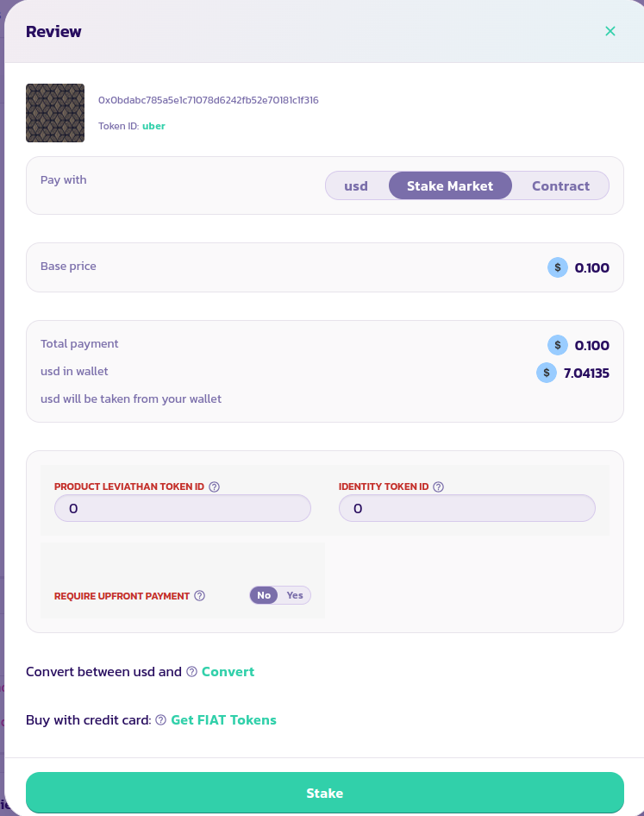Close the Review dialog
This screenshot has height=816, width=644.
pyautogui.click(x=610, y=32)
